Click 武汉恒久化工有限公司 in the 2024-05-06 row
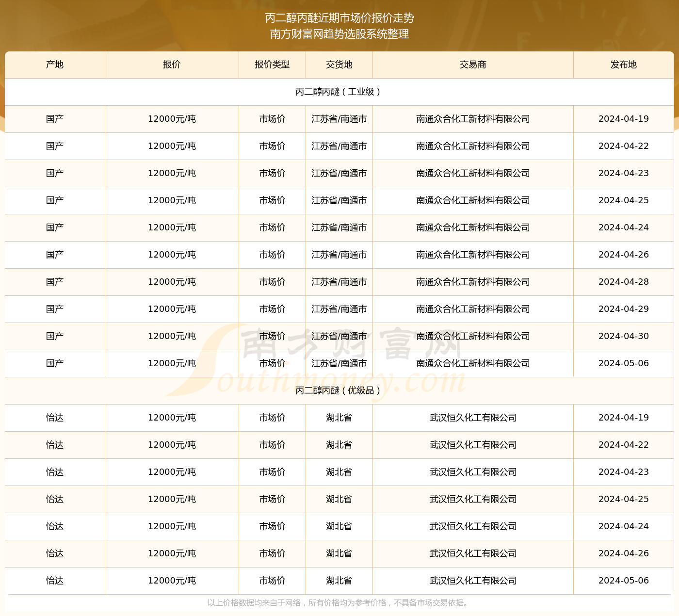This screenshot has height=616, width=679. click(x=473, y=581)
